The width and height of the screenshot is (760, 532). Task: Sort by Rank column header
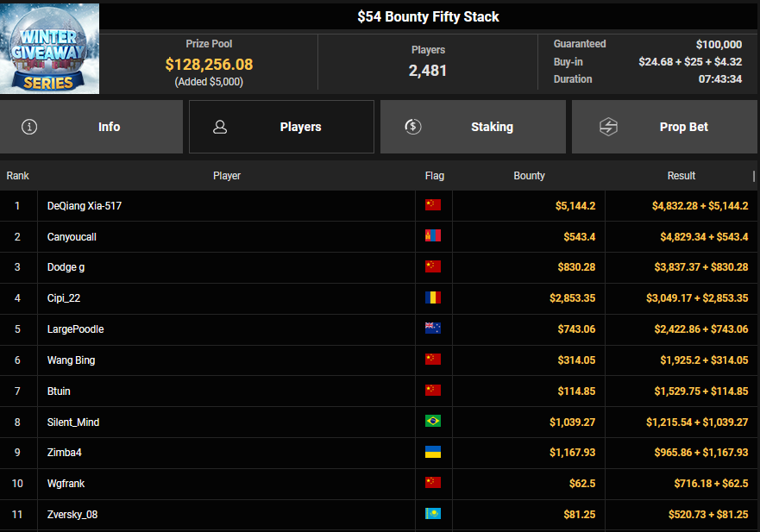point(18,176)
